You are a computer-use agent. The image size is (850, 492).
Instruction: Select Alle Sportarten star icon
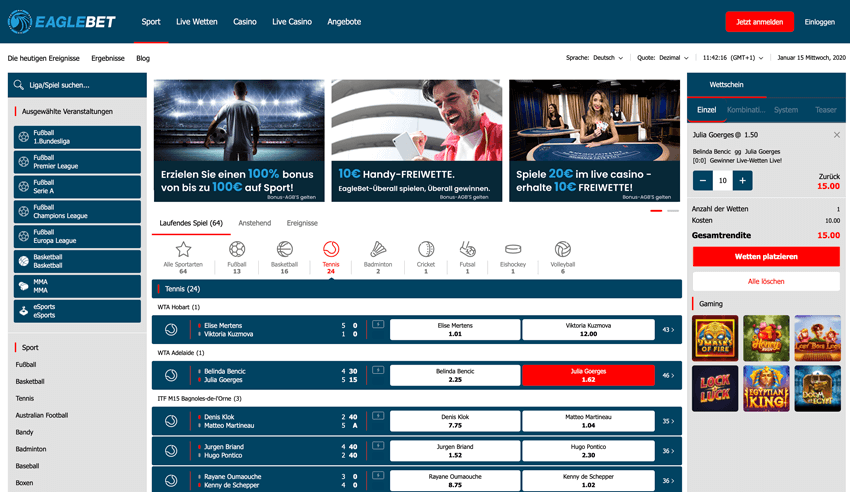[183, 249]
